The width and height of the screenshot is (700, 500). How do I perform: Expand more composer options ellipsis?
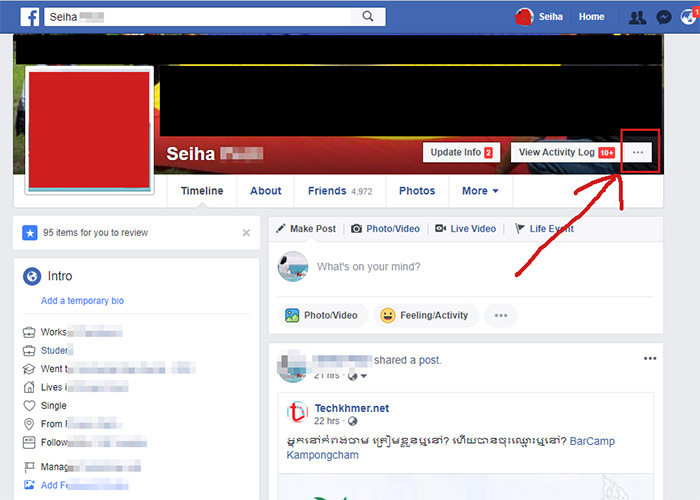pyautogui.click(x=501, y=316)
